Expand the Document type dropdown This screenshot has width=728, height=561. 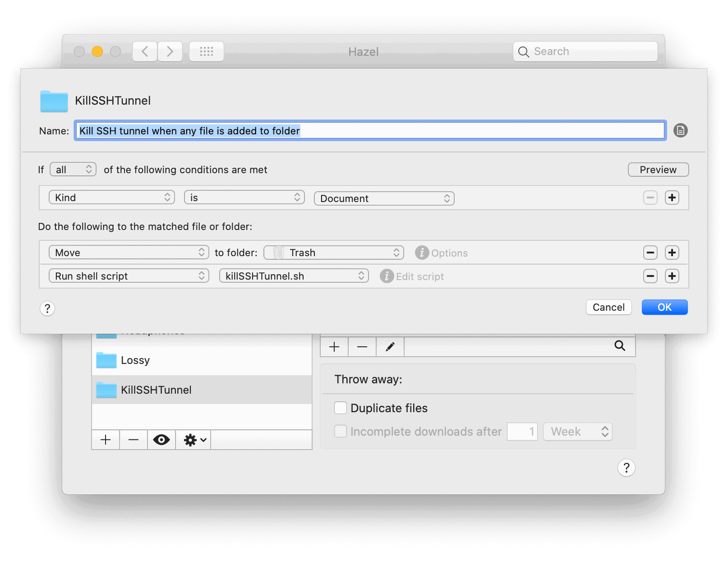[x=384, y=198]
